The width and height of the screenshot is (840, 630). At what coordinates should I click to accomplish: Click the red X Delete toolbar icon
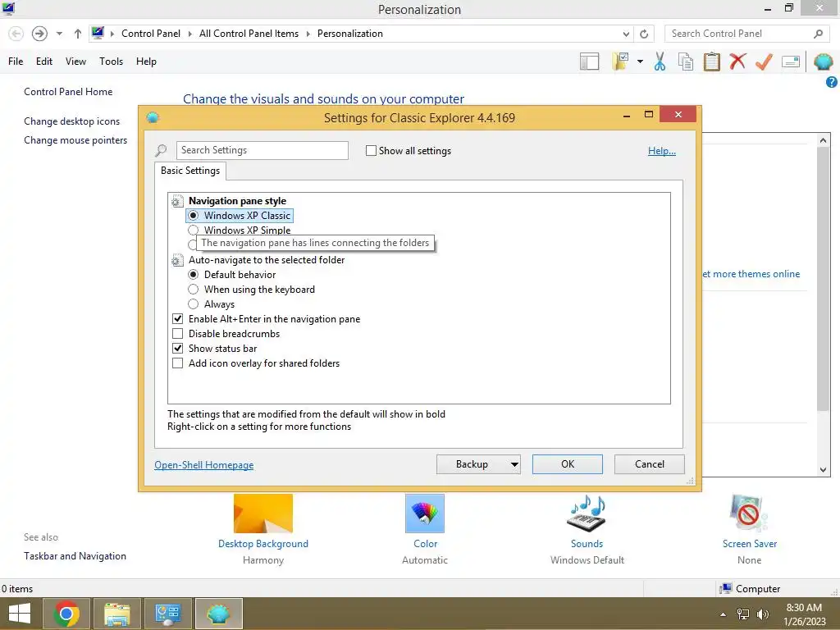(737, 61)
